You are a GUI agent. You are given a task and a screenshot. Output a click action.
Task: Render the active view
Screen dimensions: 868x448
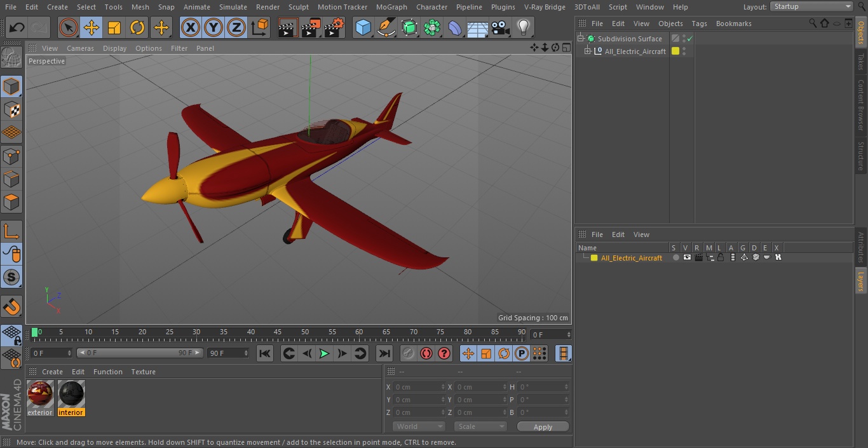tap(288, 27)
